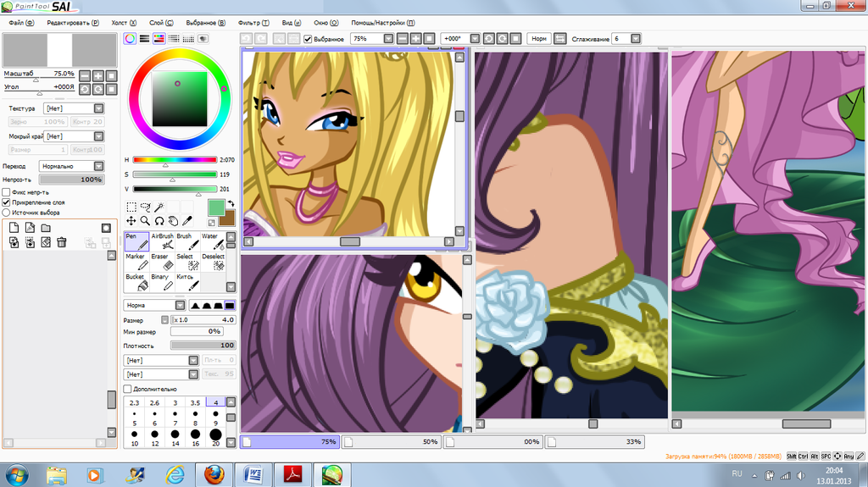868x487 pixels.
Task: Create a new layer
Action: point(14,228)
